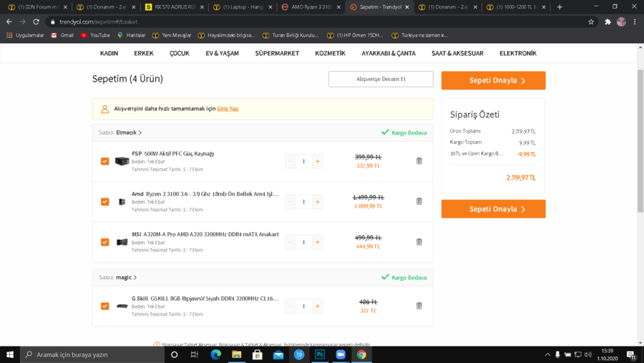Screen dimensions: 644x363
Task: Decrease quantity of Amd Ryzen 3 3100
Action: click(x=290, y=201)
